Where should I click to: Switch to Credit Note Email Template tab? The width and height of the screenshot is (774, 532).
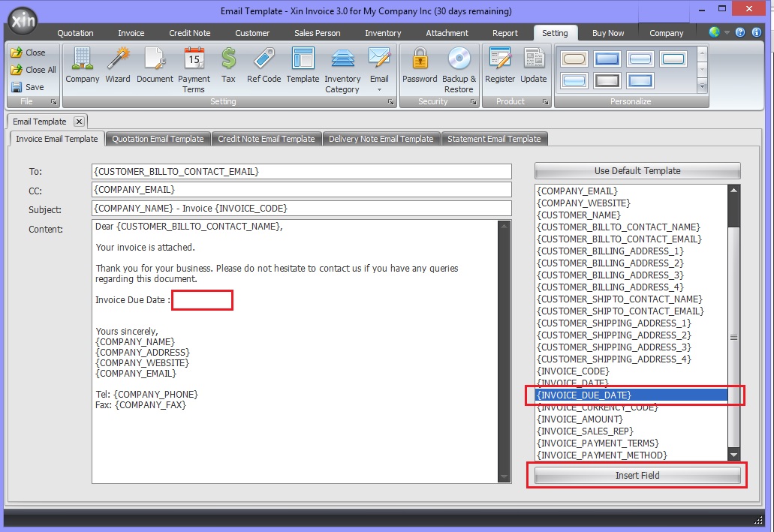267,139
